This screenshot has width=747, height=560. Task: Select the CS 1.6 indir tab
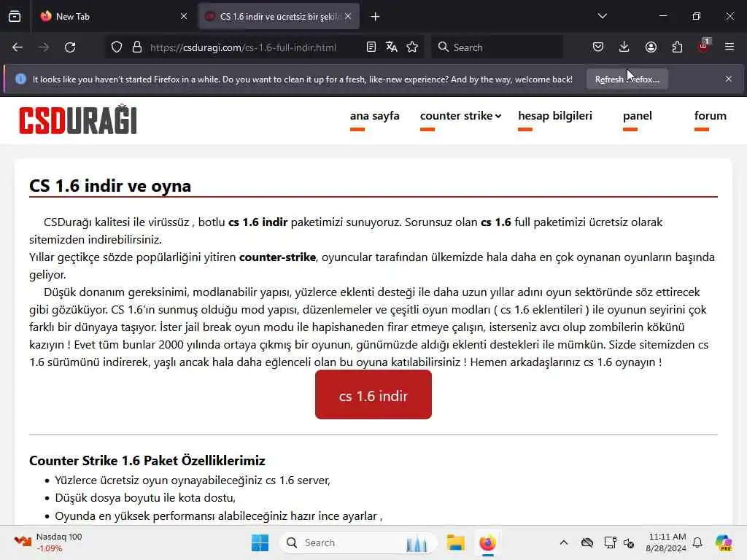coord(279,16)
